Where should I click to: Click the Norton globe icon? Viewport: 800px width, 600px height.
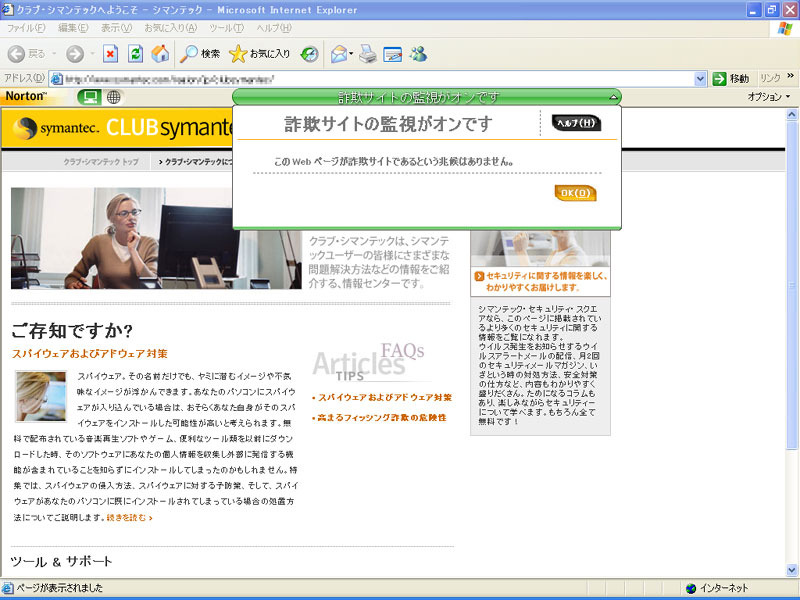tap(113, 97)
